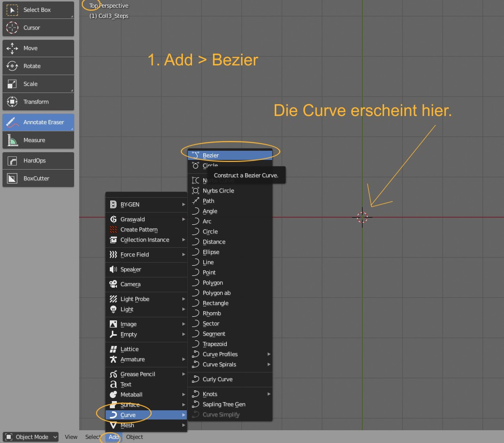Open Object Mode dropdown
This screenshot has width=504, height=443.
pos(31,437)
